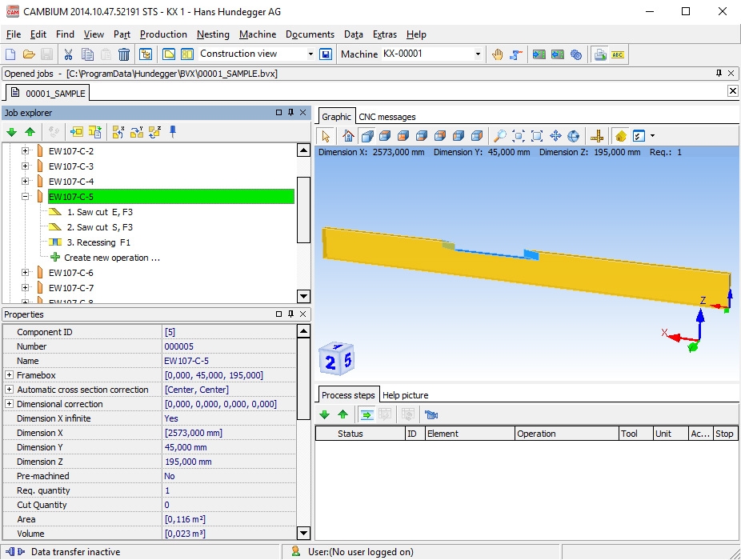Click the printer icon in the main toolbar

(x=600, y=54)
